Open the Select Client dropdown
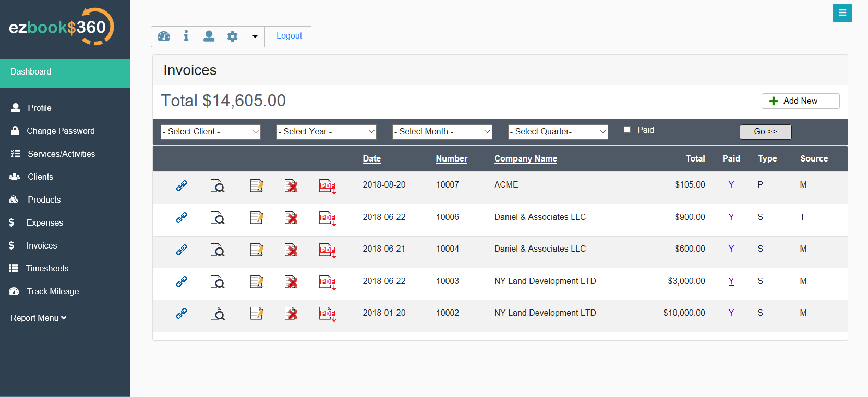Screen dimensions: 868x397 coord(211,132)
